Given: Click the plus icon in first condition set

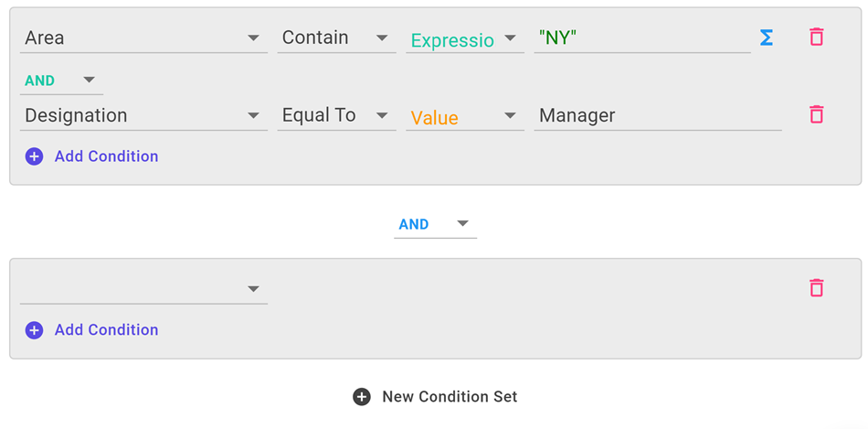Looking at the screenshot, I should pos(34,156).
